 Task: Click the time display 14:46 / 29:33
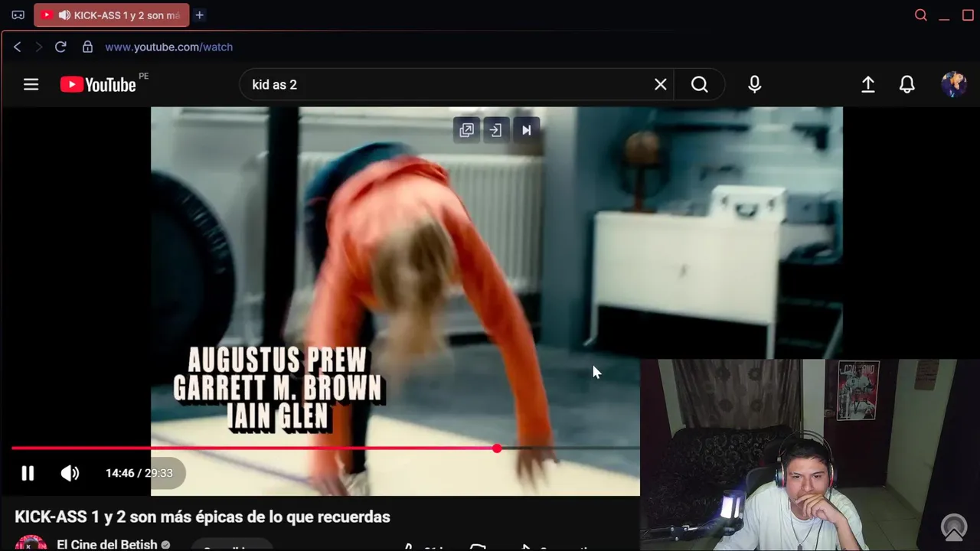[139, 473]
